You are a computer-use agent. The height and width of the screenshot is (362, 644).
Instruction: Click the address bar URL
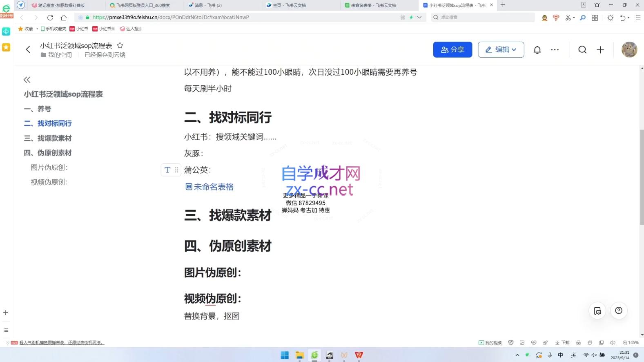(x=171, y=17)
